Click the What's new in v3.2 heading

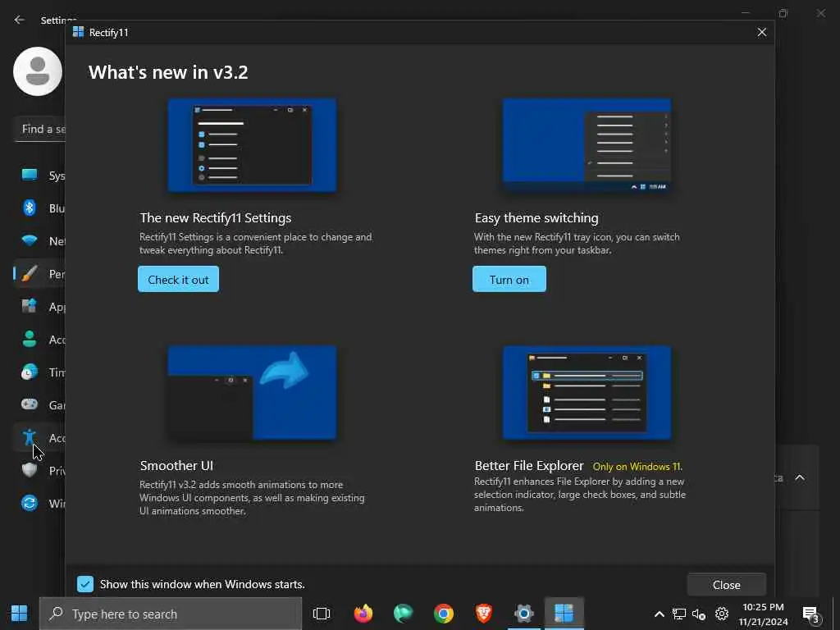click(x=168, y=72)
